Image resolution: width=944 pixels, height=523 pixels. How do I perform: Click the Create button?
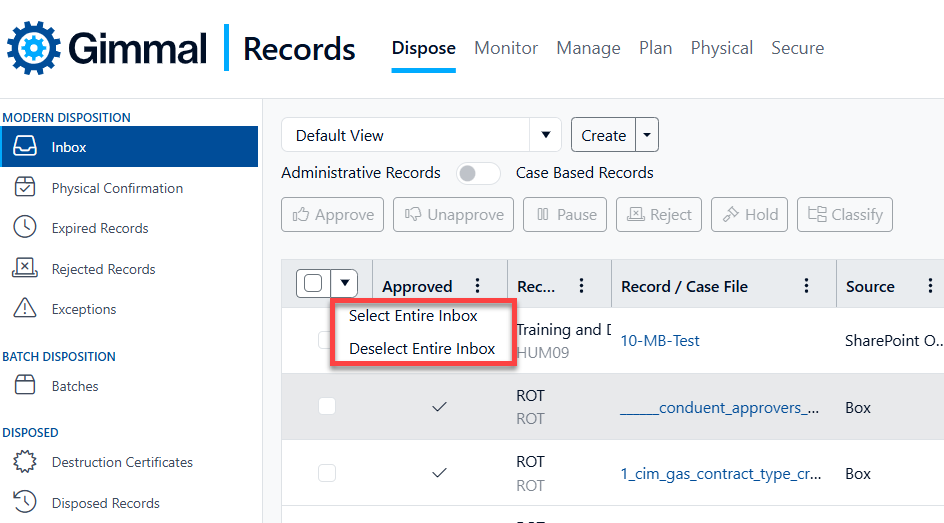pyautogui.click(x=603, y=135)
